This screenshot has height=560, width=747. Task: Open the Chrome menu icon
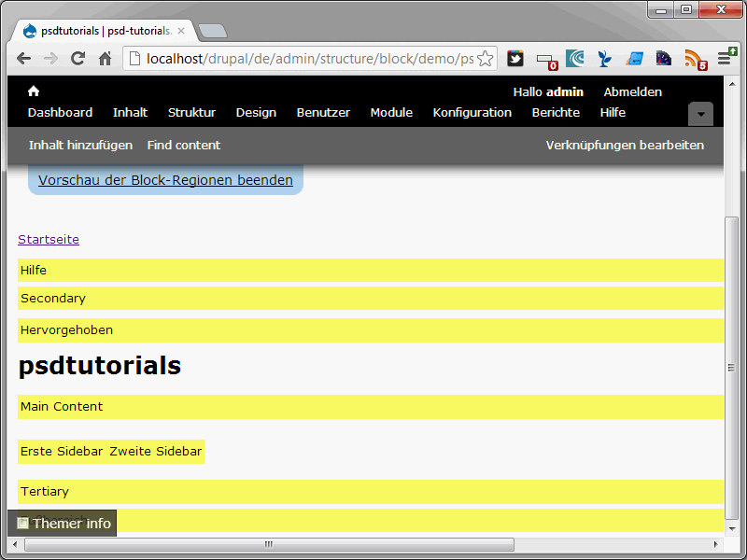click(x=725, y=59)
